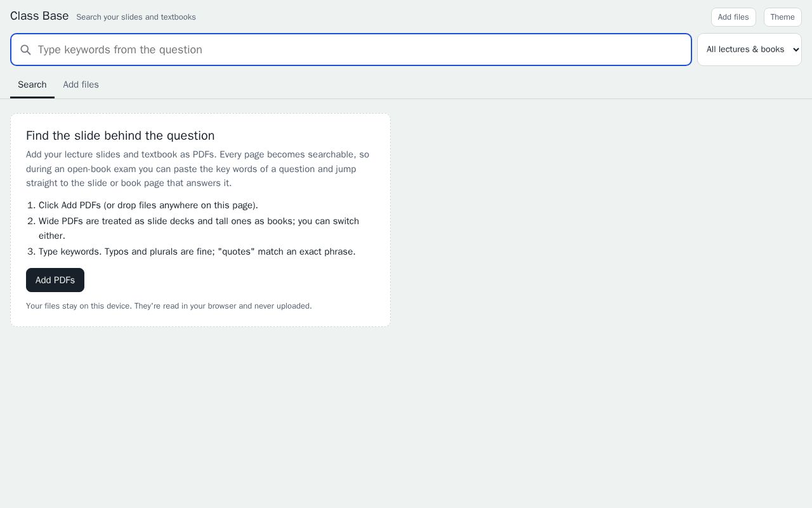The image size is (812, 508).
Task: Click the Add files button in header
Action: tap(733, 17)
